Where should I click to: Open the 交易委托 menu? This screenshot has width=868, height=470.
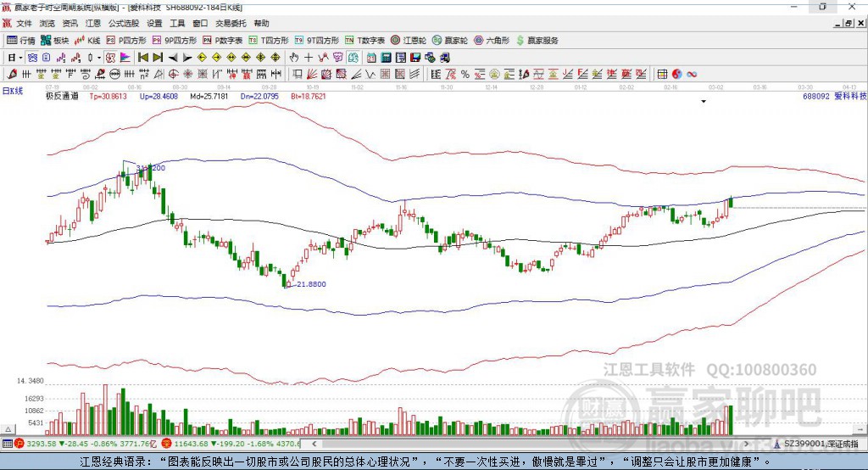tap(231, 23)
